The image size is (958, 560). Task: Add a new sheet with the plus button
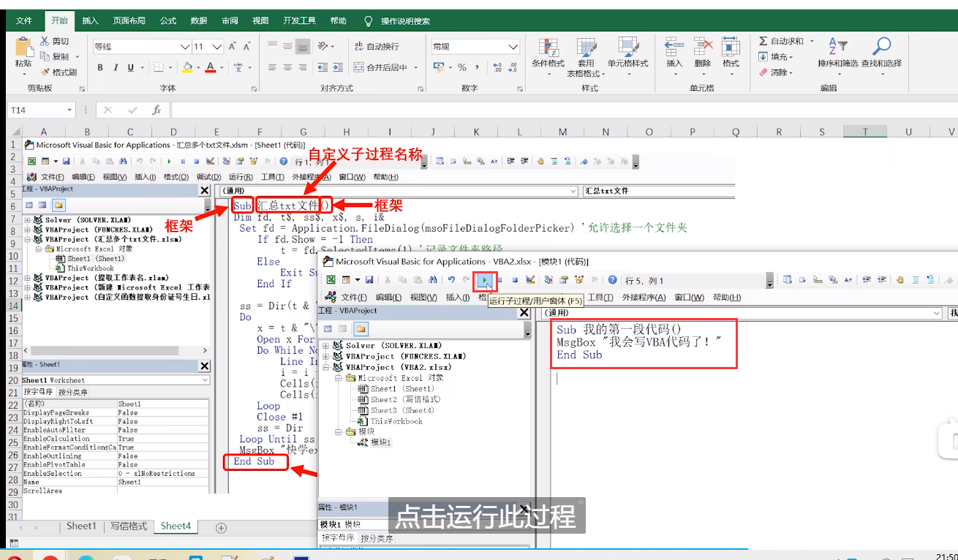pyautogui.click(x=222, y=527)
